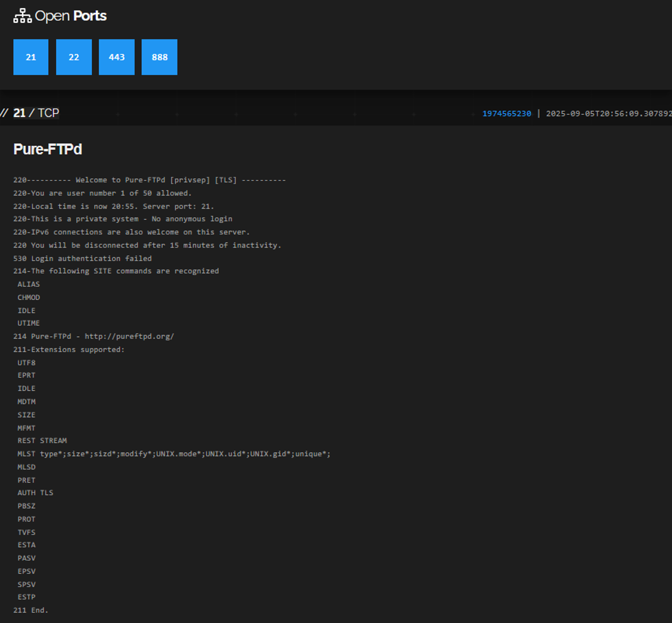Viewport: 672px width, 623px height.
Task: Click the ALIAS command entry
Action: tap(29, 284)
